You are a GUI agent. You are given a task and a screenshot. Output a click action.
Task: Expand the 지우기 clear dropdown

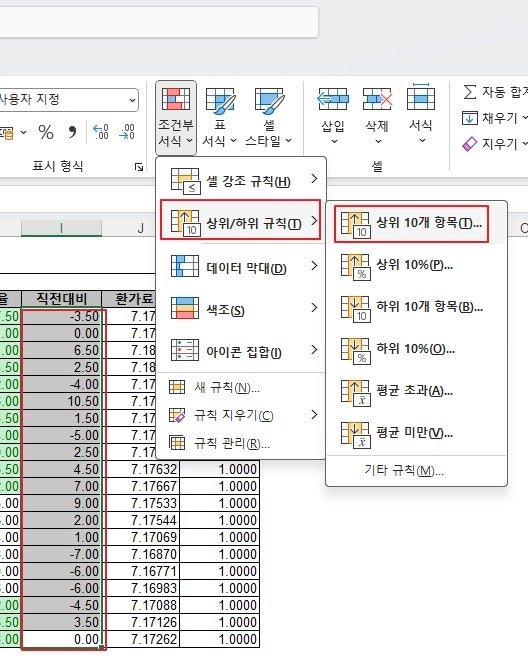point(495,144)
